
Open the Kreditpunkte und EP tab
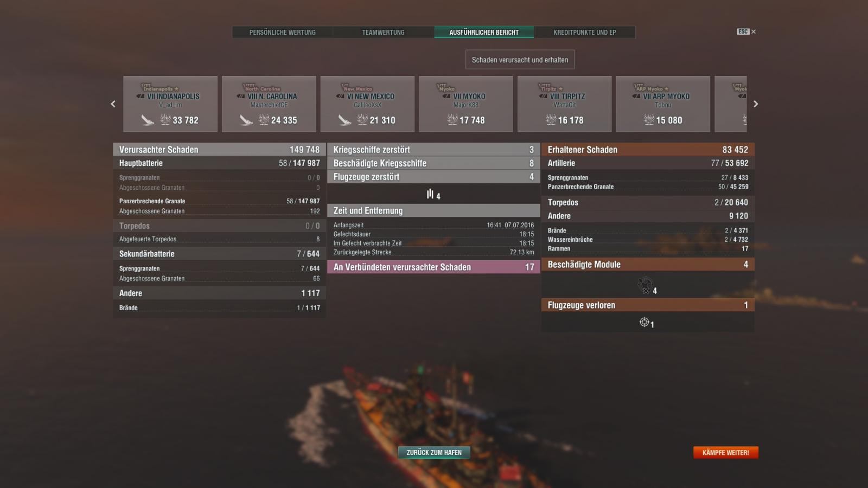click(584, 33)
